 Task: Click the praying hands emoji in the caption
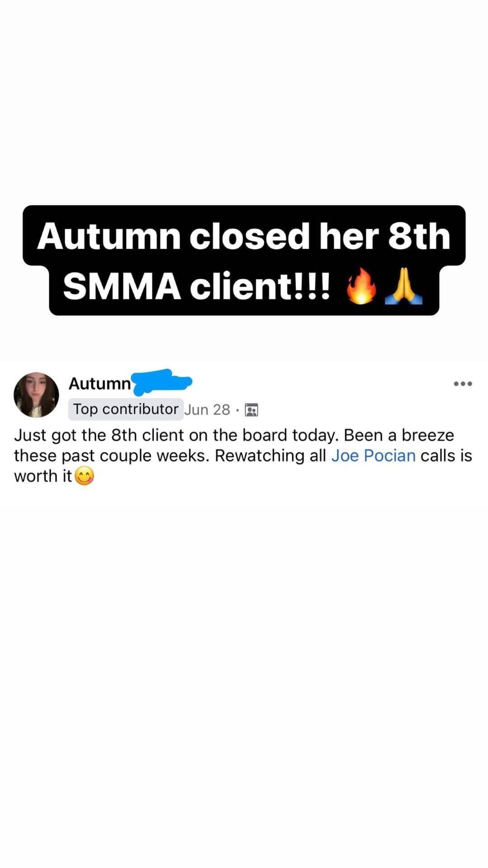[x=404, y=286]
